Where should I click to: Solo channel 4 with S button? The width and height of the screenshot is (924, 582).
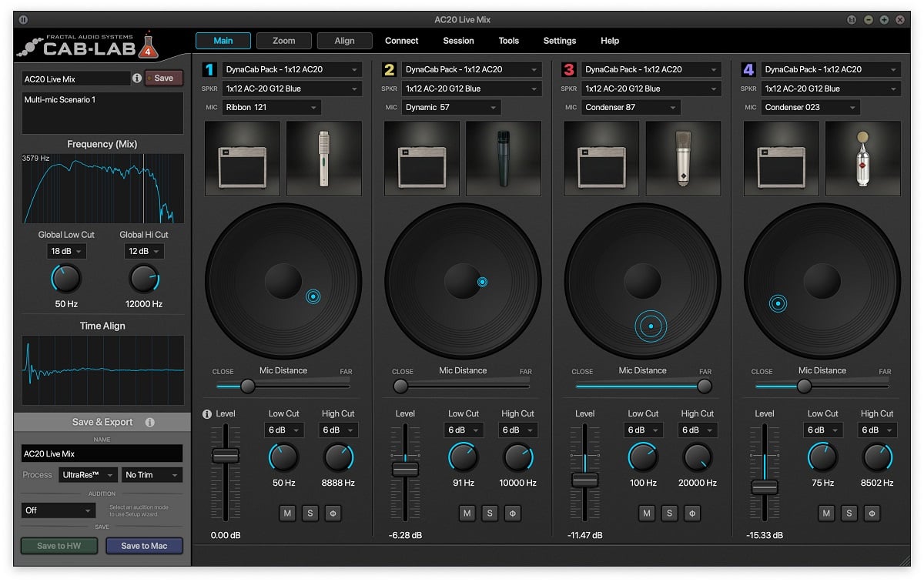pyautogui.click(x=849, y=513)
